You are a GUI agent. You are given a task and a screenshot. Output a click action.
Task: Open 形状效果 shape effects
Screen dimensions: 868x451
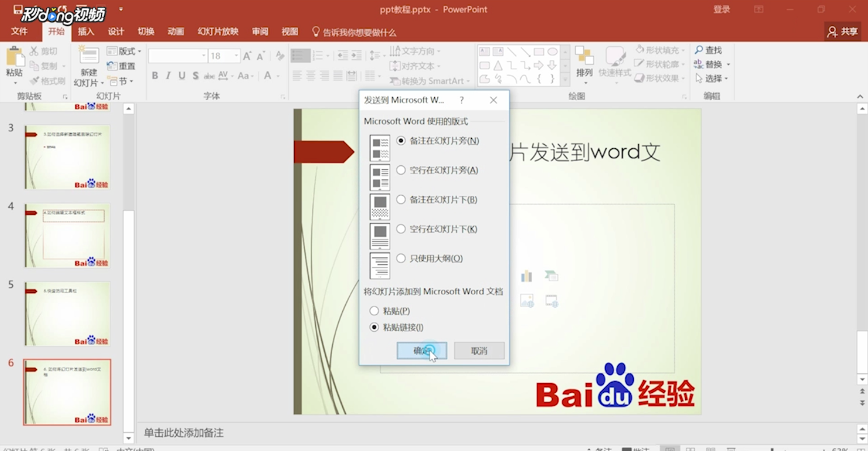pos(660,79)
